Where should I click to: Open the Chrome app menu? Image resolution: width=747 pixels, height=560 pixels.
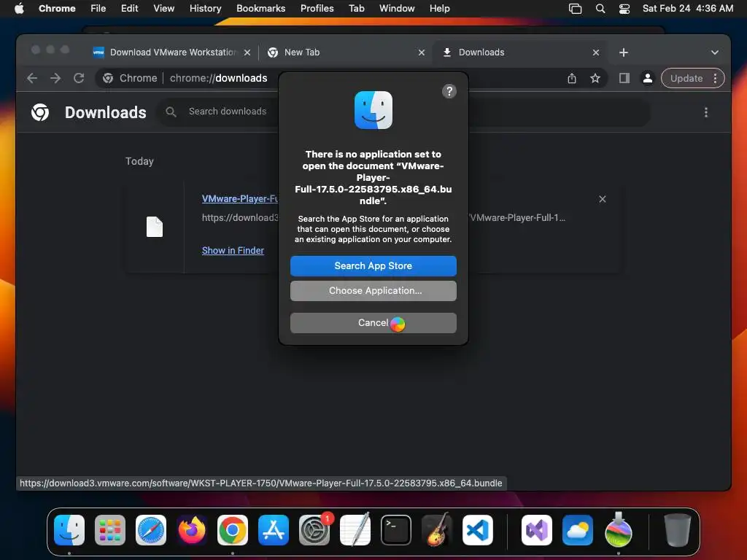coord(57,9)
